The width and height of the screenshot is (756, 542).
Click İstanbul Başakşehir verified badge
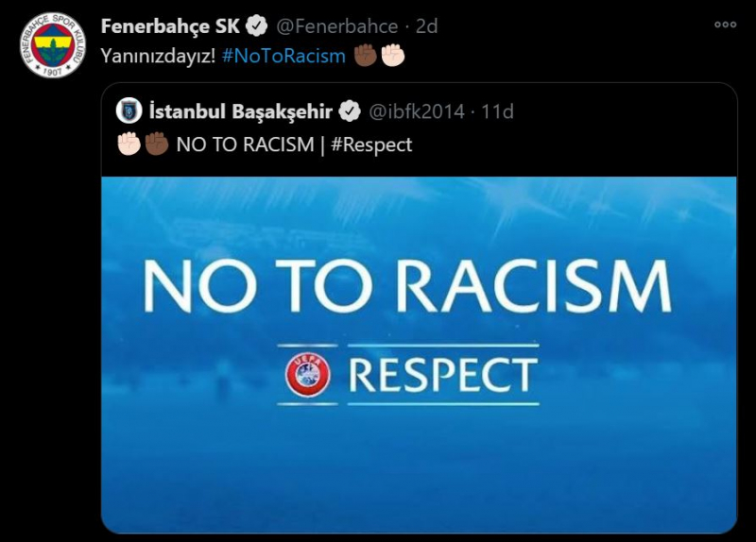(349, 111)
